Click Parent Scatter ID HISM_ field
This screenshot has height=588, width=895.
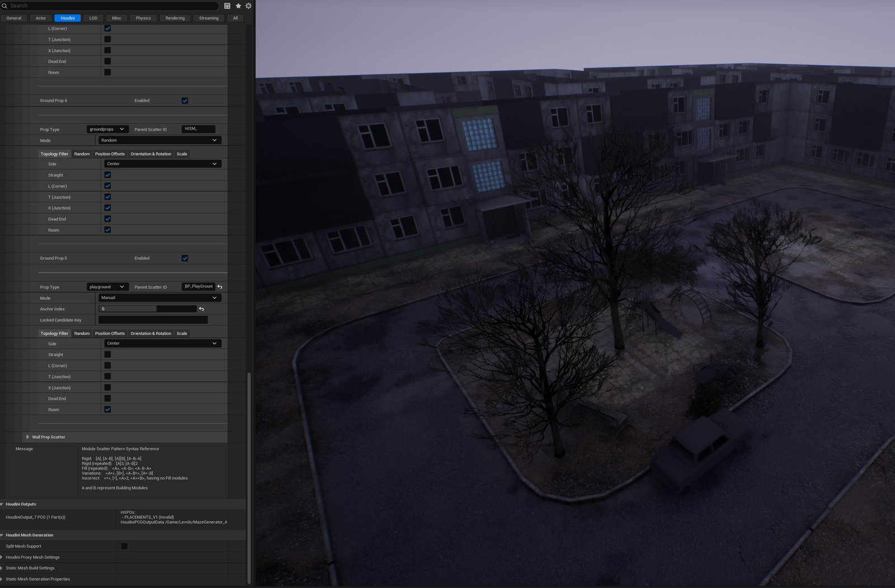click(198, 129)
